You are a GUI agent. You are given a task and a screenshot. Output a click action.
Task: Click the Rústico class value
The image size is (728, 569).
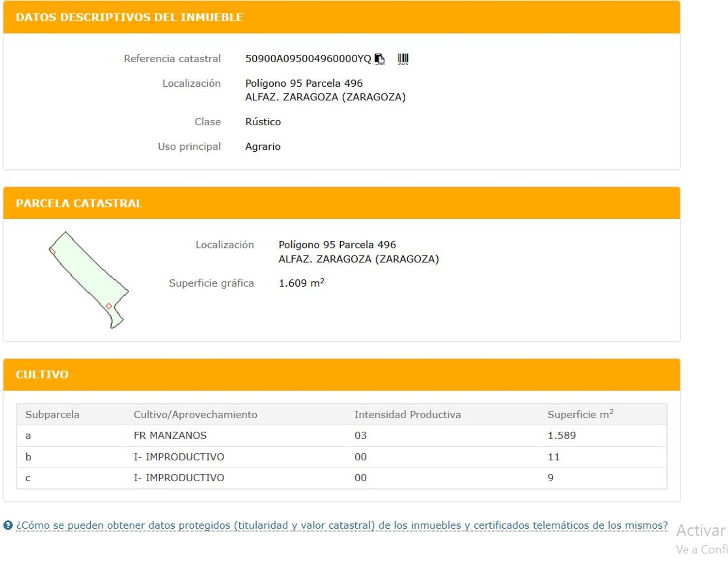point(263,122)
